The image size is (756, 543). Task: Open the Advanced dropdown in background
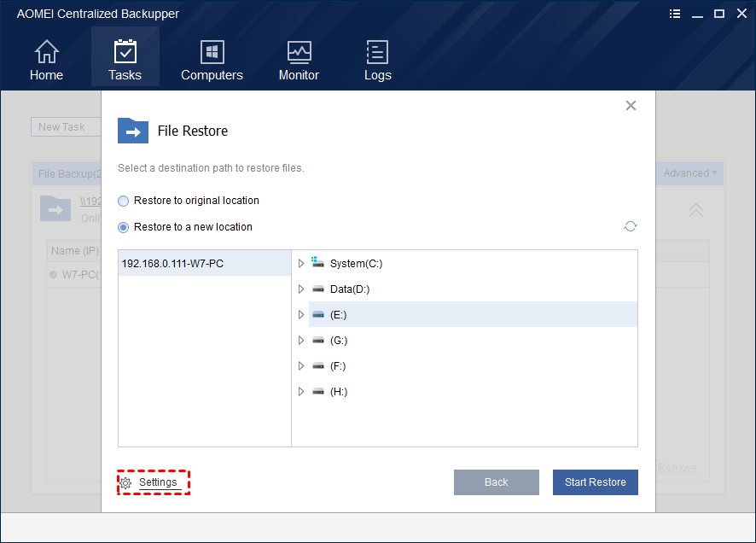point(690,173)
